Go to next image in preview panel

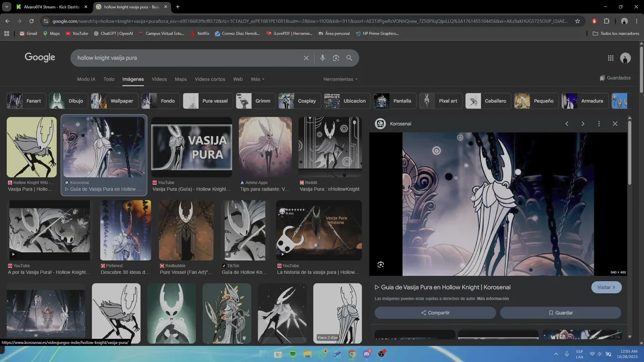pos(583,124)
